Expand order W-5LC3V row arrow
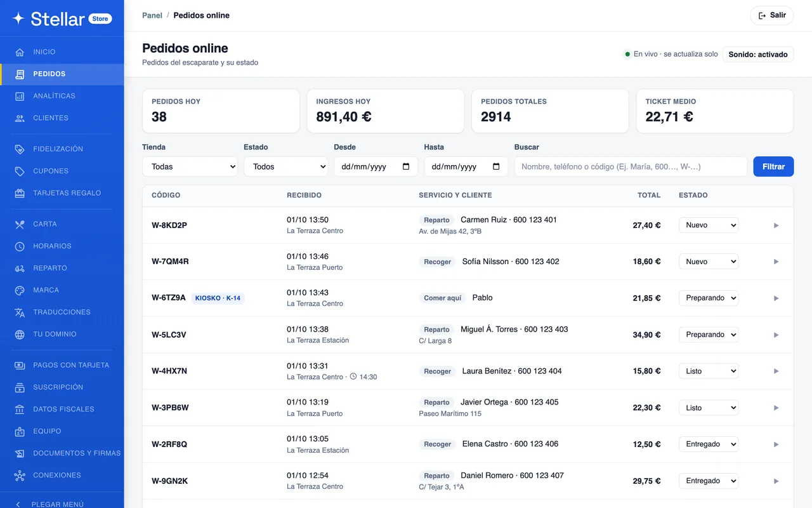 776,335
